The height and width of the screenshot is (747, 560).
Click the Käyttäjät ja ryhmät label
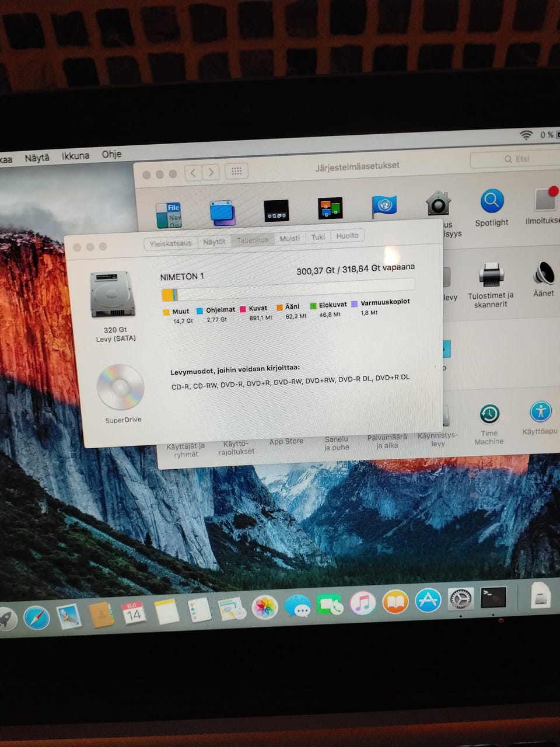[x=185, y=450]
